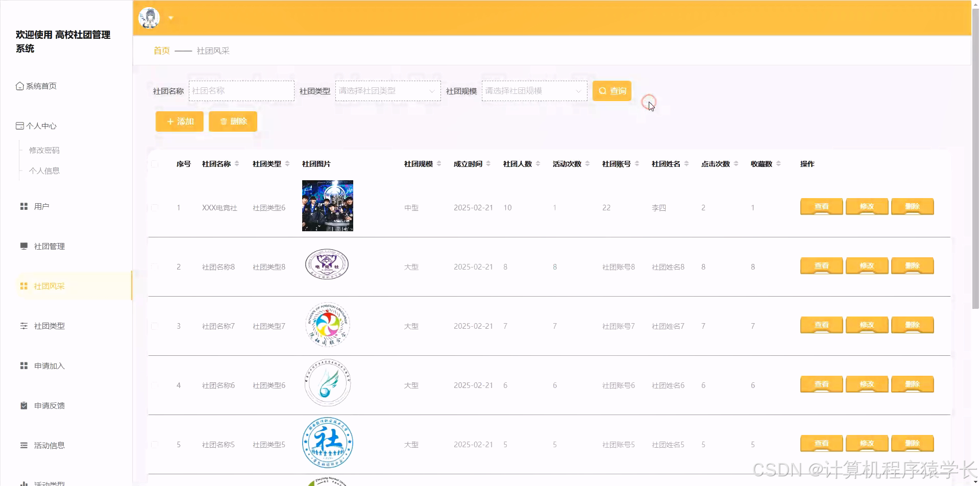Click 查看 for 社团名称8 row
The width and height of the screenshot is (980, 486).
[x=821, y=266]
